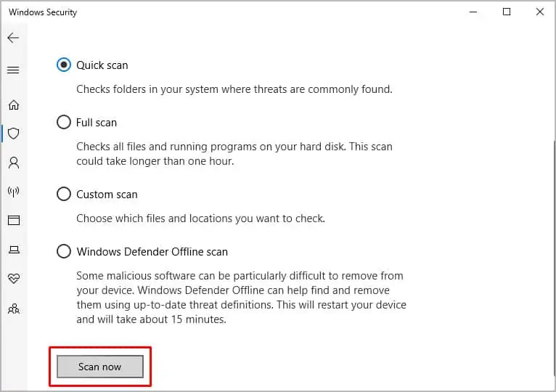Select the Quick scan radio button
The height and width of the screenshot is (392, 556).
point(64,65)
